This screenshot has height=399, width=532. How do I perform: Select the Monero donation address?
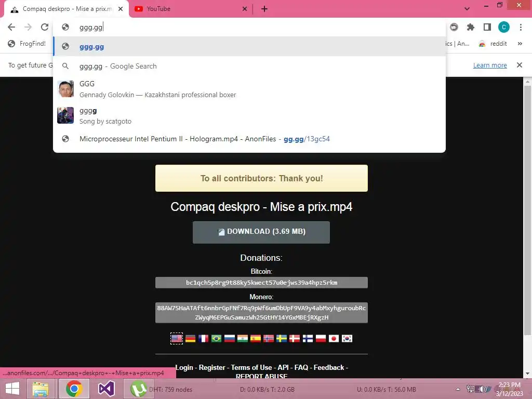pos(261,312)
